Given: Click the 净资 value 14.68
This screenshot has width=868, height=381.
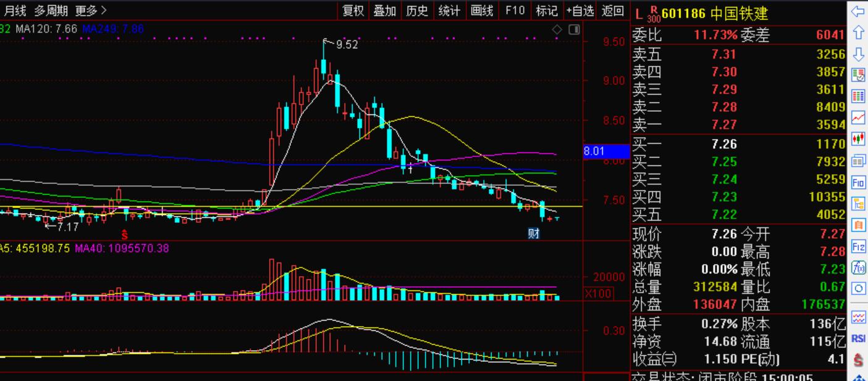Looking at the screenshot, I should [720, 341].
